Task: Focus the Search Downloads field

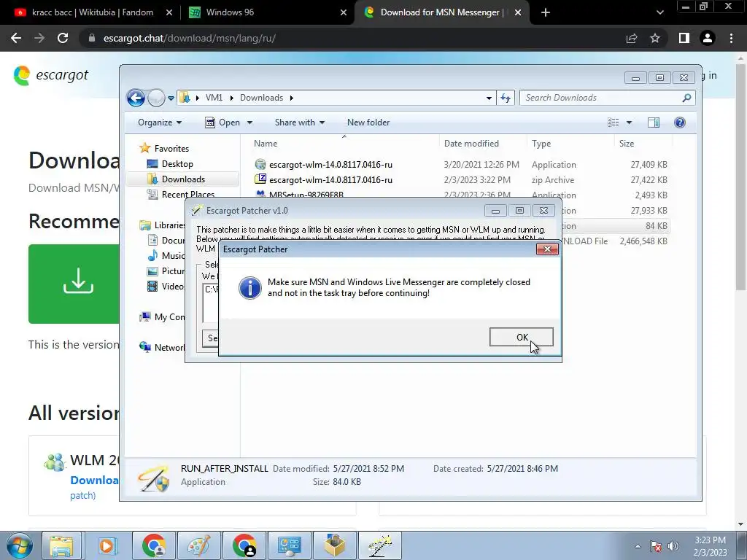Action: click(608, 98)
